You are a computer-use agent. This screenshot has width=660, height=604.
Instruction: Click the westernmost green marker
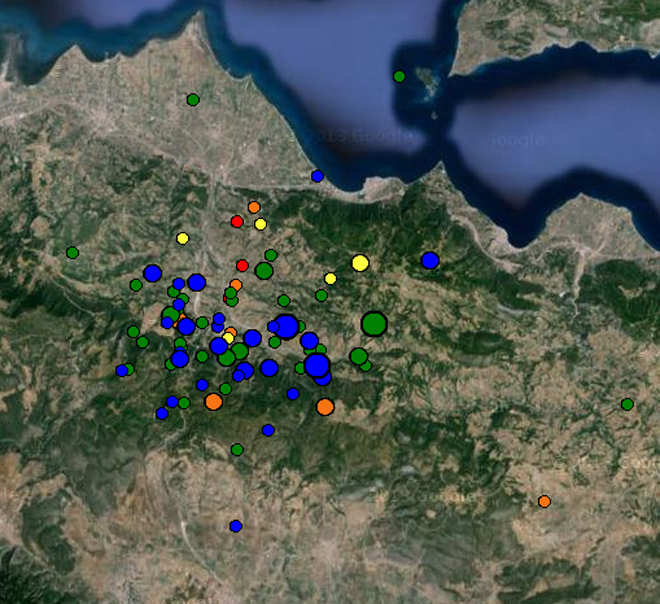pos(72,252)
